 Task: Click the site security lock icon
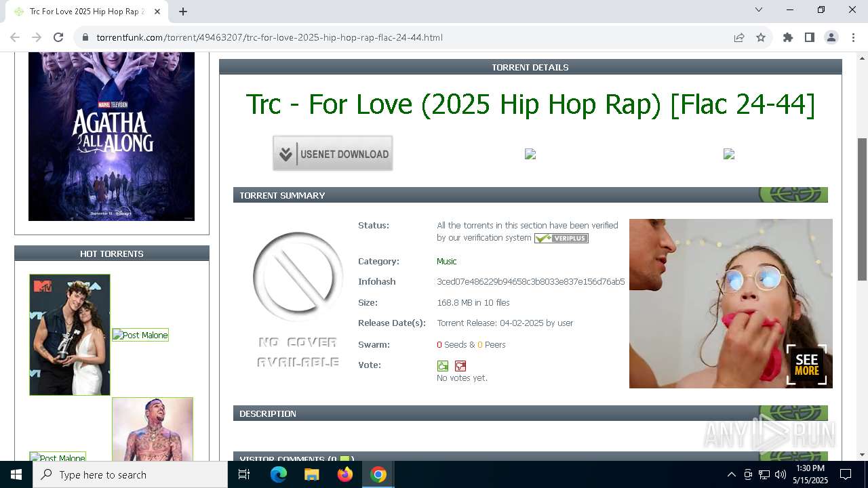[85, 37]
